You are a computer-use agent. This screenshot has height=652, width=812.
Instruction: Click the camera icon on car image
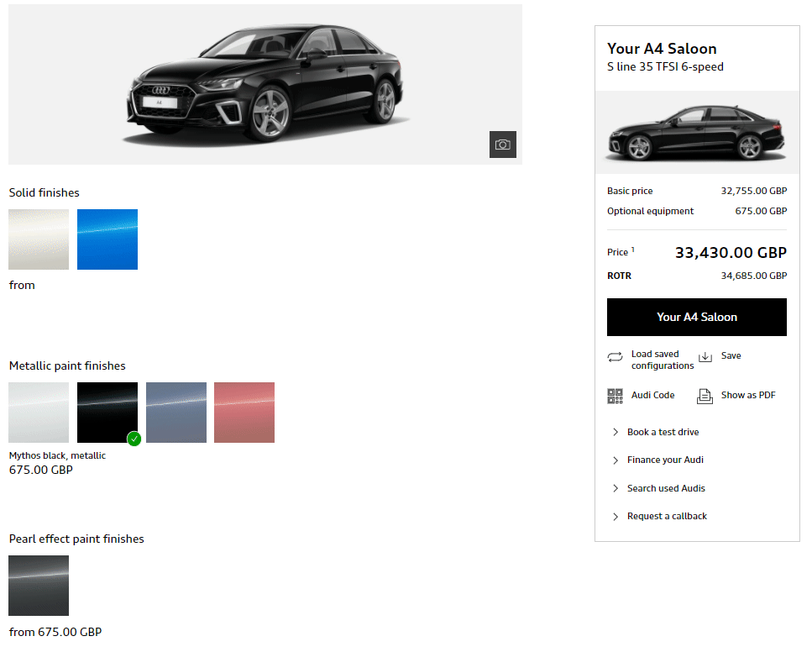tap(502, 145)
